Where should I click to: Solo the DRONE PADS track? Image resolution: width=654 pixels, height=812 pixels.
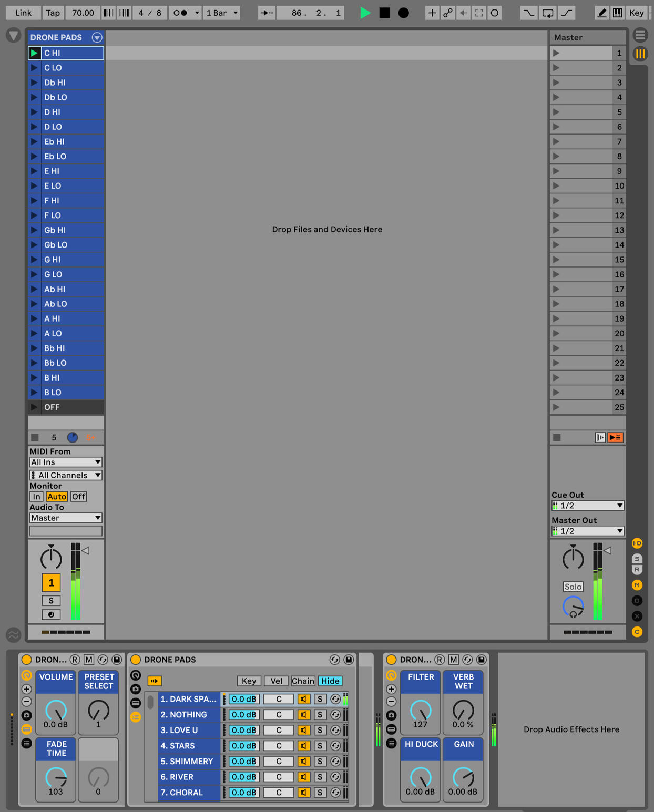click(x=51, y=600)
